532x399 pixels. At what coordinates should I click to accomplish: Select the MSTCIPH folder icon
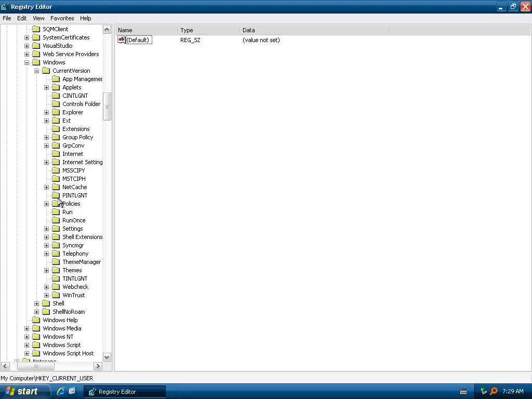tap(56, 179)
